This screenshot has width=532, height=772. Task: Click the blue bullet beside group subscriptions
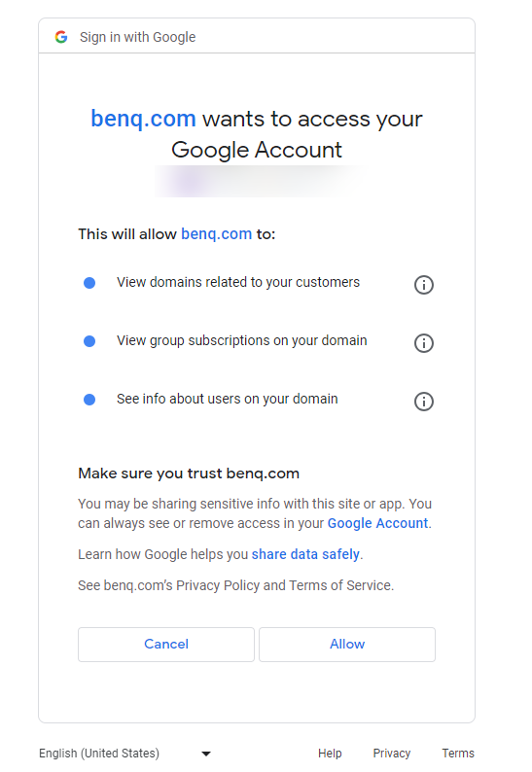(x=89, y=341)
